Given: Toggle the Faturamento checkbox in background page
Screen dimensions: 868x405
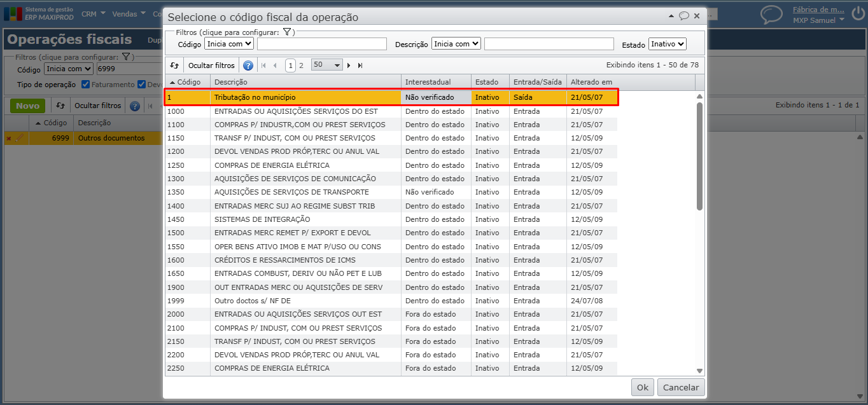Looking at the screenshot, I should pyautogui.click(x=86, y=85).
